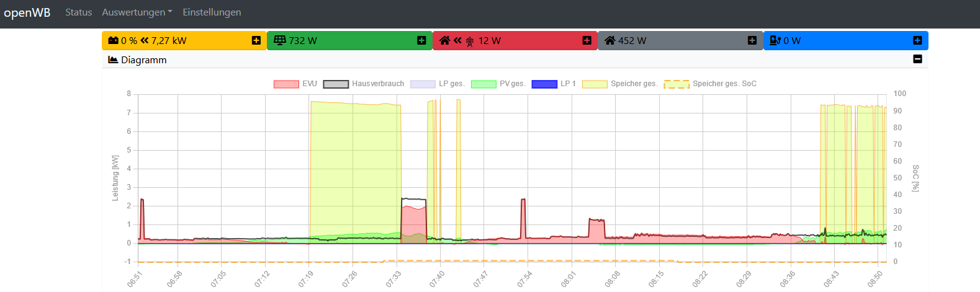Expand the red grid 12 W card

pos(587,40)
